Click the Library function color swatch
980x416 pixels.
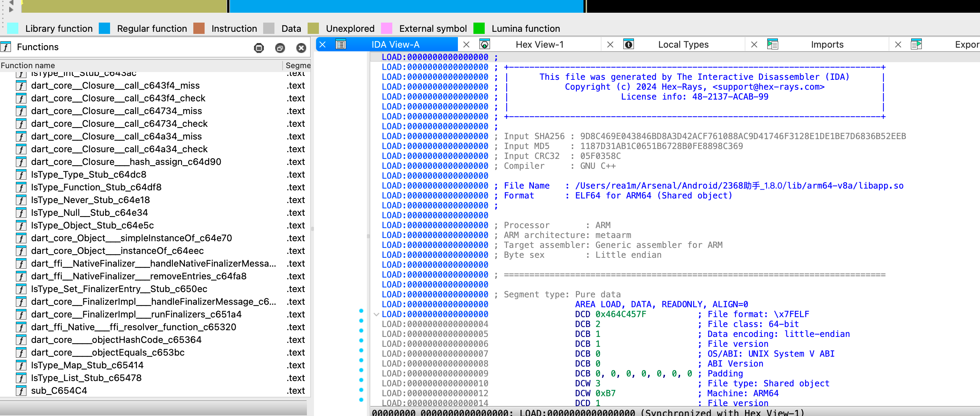13,28
